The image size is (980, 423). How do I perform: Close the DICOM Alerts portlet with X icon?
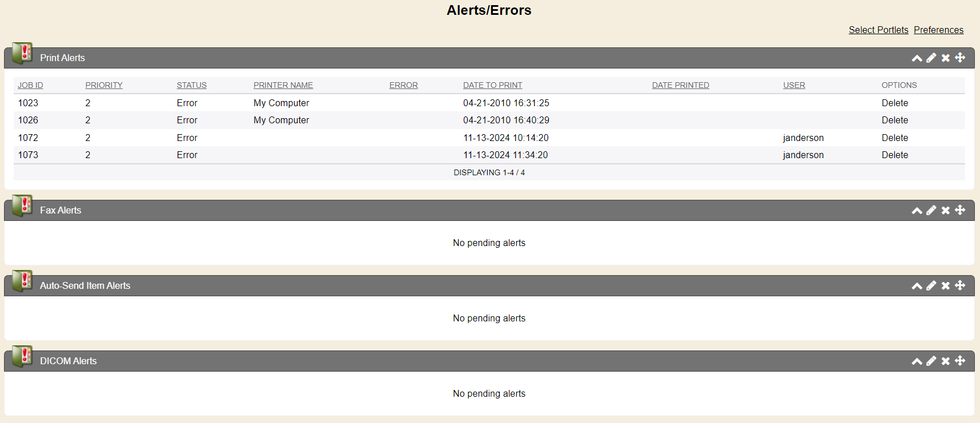coord(946,361)
